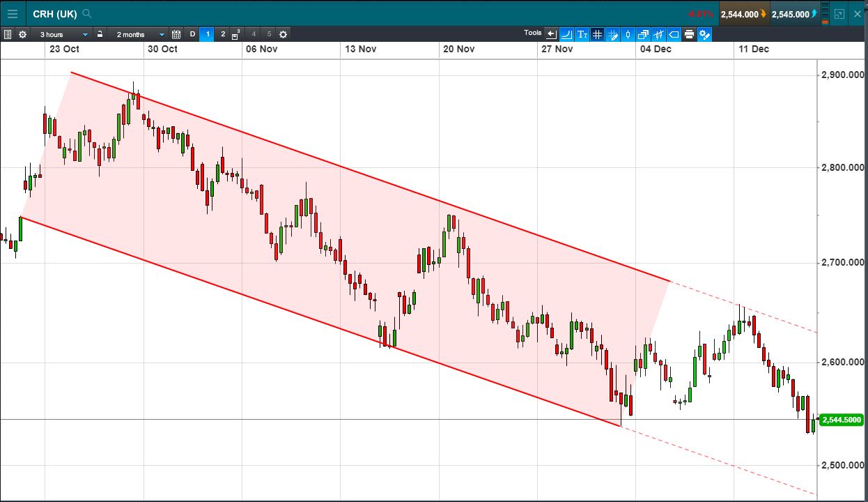Image resolution: width=868 pixels, height=502 pixels.
Task: Expand the 2 months period dropdown
Action: click(x=139, y=34)
